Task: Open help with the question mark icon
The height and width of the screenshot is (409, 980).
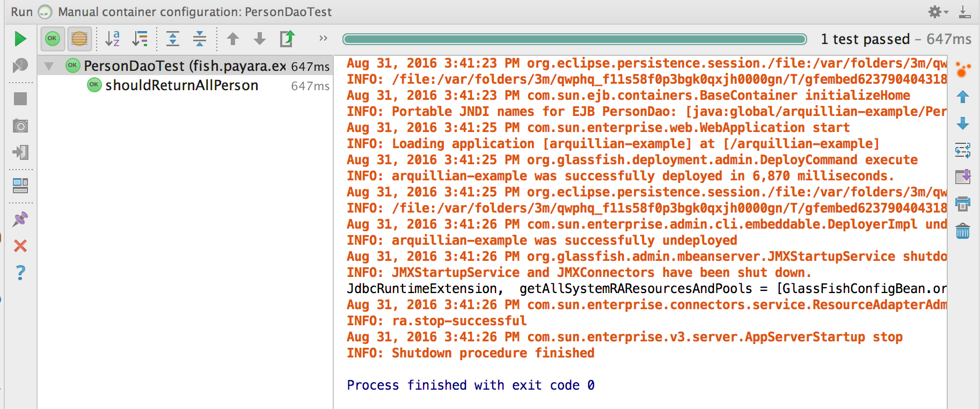Action: point(20,273)
